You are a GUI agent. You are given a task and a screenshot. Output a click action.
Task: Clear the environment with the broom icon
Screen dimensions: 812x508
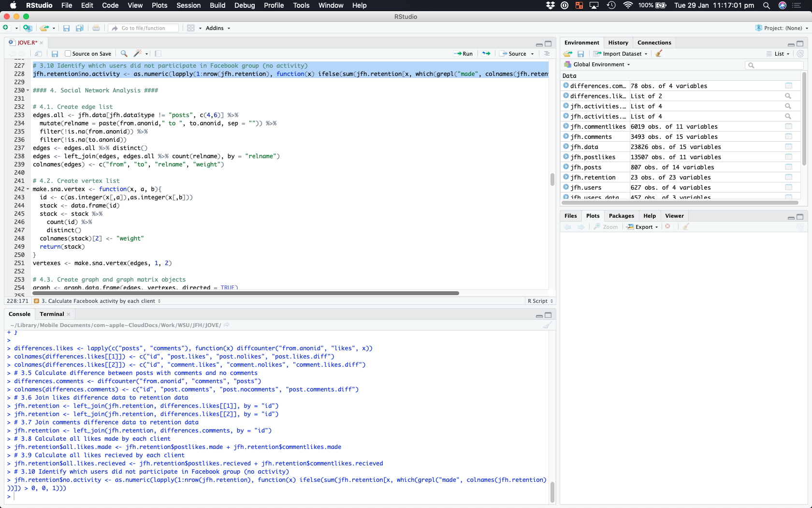pos(659,54)
